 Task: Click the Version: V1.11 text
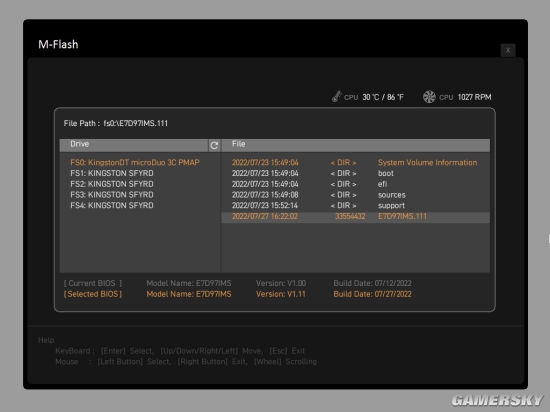click(281, 294)
